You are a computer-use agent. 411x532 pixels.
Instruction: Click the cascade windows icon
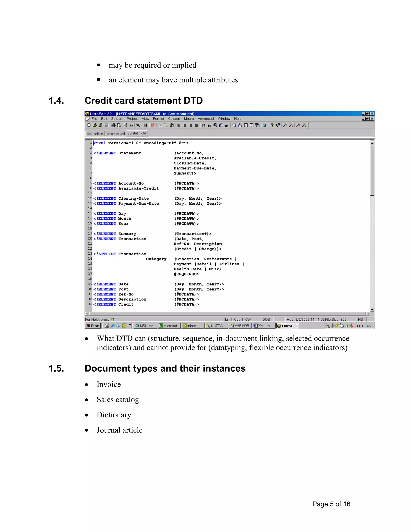[258, 125]
